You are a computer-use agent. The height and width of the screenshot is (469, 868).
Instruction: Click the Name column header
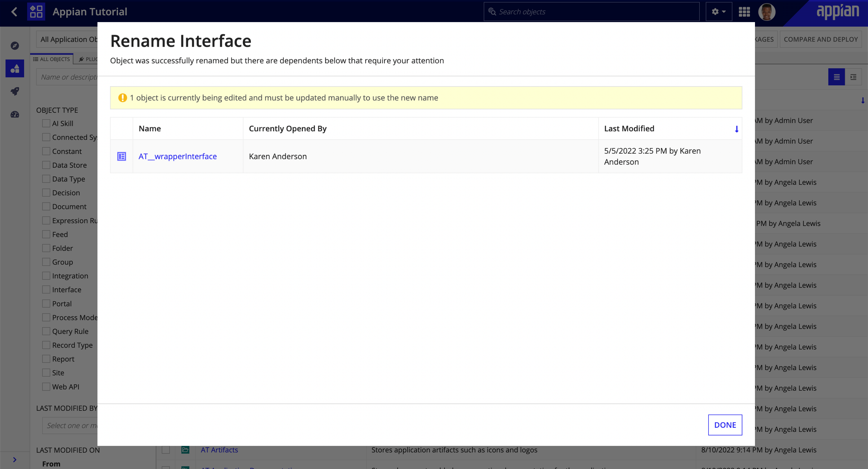(x=150, y=129)
